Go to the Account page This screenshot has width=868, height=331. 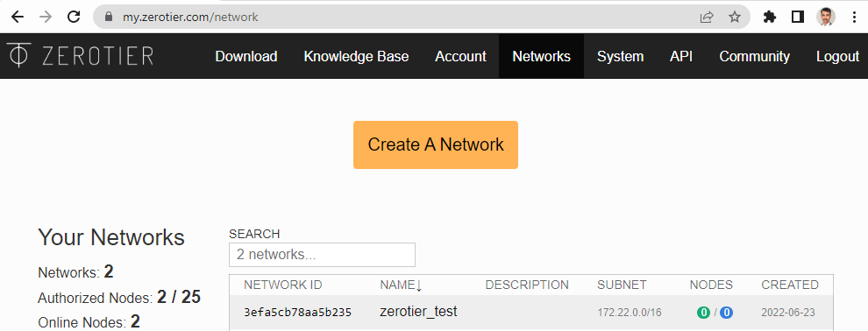click(x=460, y=56)
